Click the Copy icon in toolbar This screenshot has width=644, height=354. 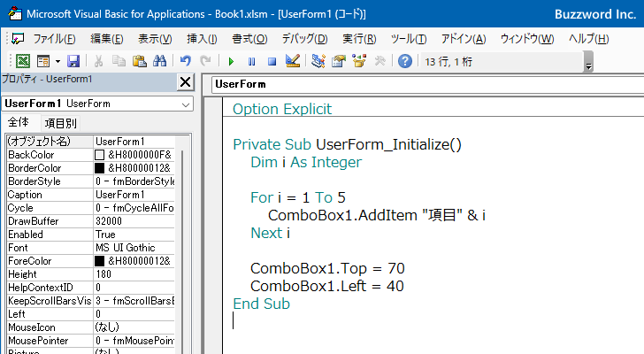(119, 61)
